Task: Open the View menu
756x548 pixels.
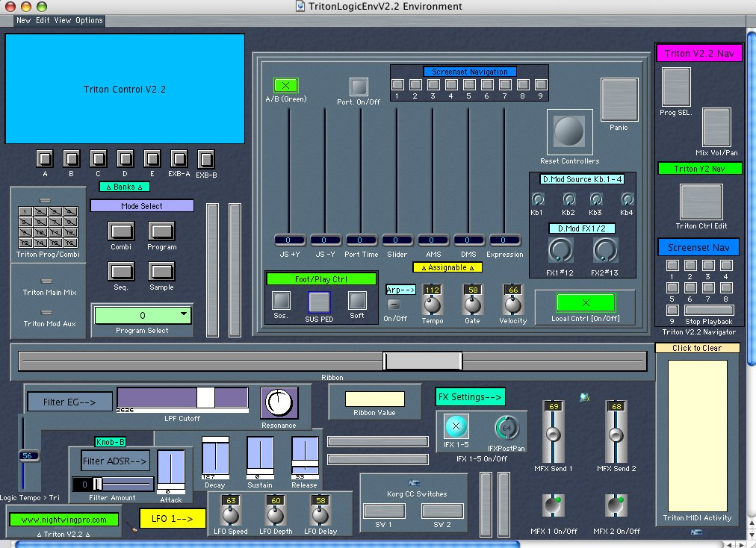Action: 62,20
